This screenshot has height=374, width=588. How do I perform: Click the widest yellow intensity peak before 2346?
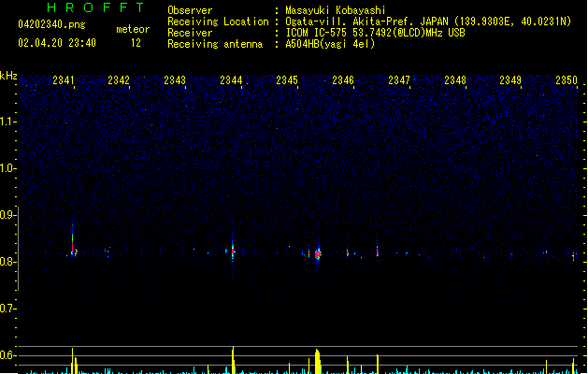pos(318,361)
